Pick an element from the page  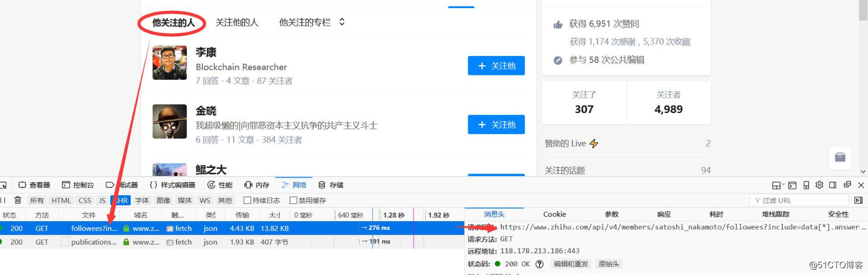coord(3,185)
